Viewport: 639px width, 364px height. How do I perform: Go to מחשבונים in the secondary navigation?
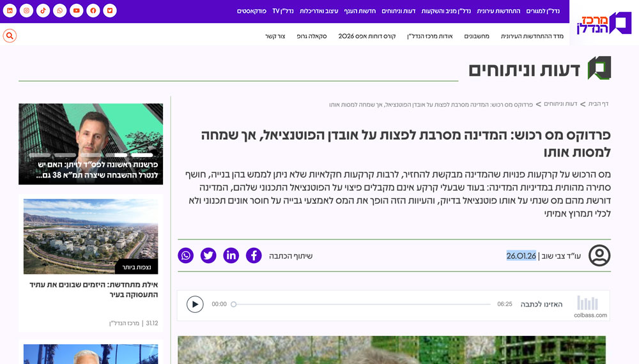click(x=477, y=36)
